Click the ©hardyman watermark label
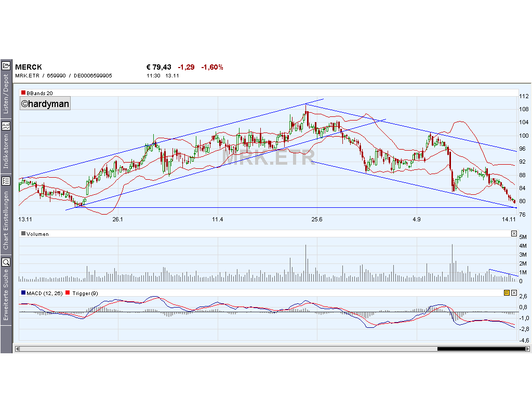Image resolution: width=532 pixels, height=399 pixels. (x=45, y=103)
